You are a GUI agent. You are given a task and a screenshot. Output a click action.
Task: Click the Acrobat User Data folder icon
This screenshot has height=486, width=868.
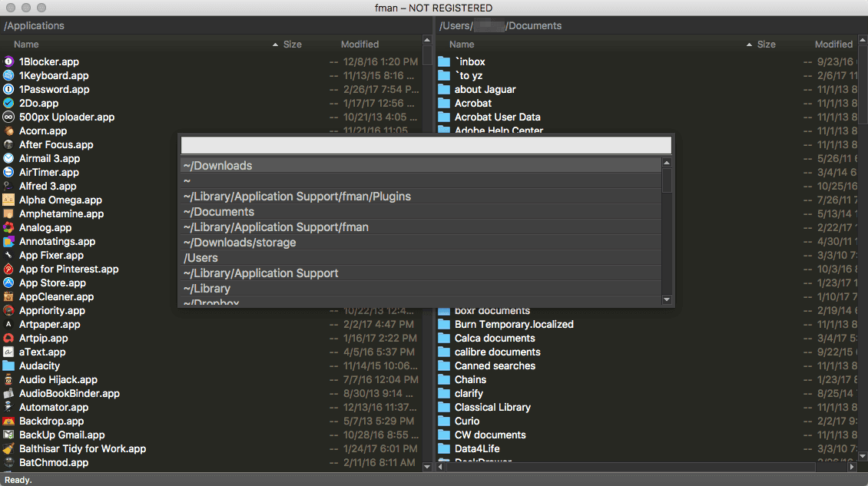click(444, 117)
